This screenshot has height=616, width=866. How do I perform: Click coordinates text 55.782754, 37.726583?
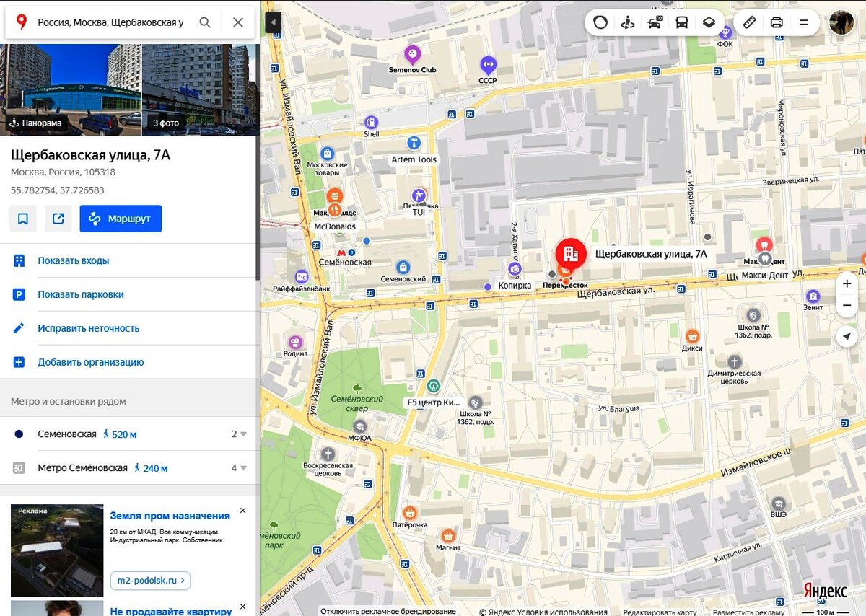point(58,190)
